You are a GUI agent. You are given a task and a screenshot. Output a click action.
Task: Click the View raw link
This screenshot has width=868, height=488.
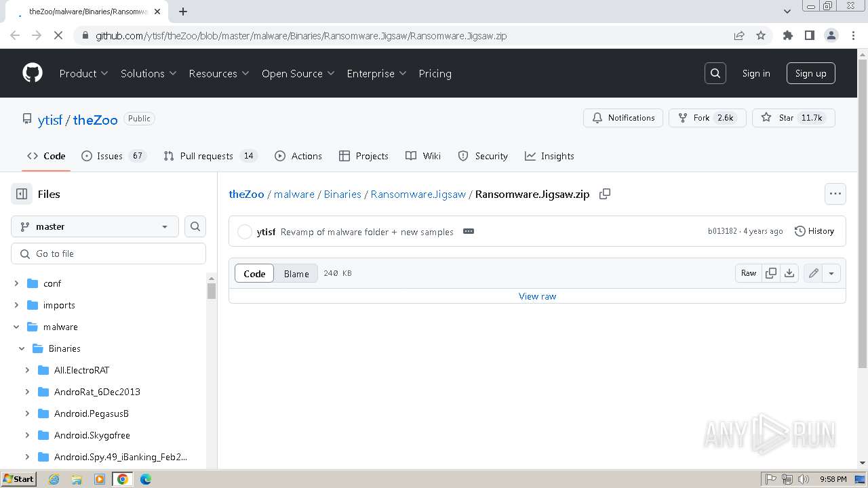[537, 296]
